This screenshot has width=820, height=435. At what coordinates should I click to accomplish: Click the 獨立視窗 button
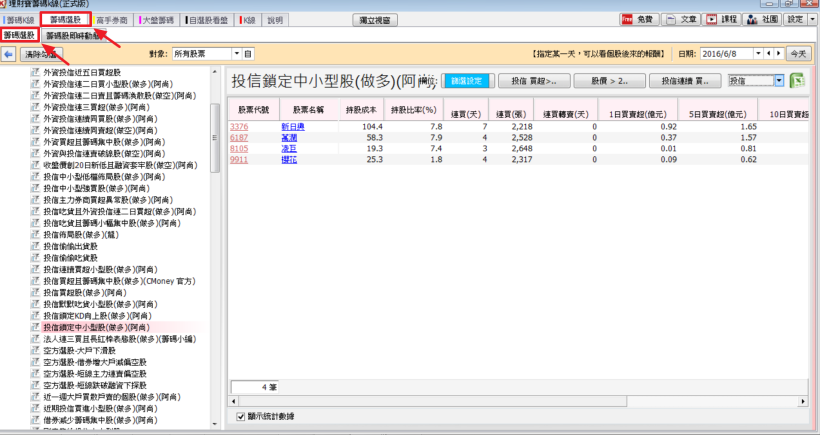375,20
